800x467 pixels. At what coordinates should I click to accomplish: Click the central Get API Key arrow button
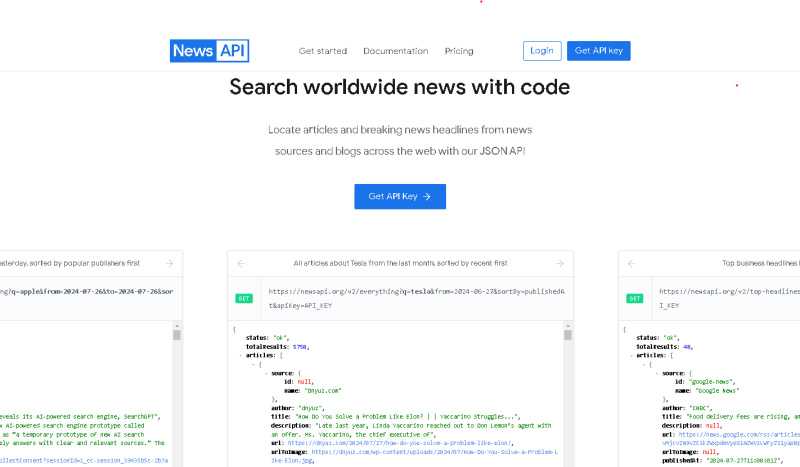[400, 196]
